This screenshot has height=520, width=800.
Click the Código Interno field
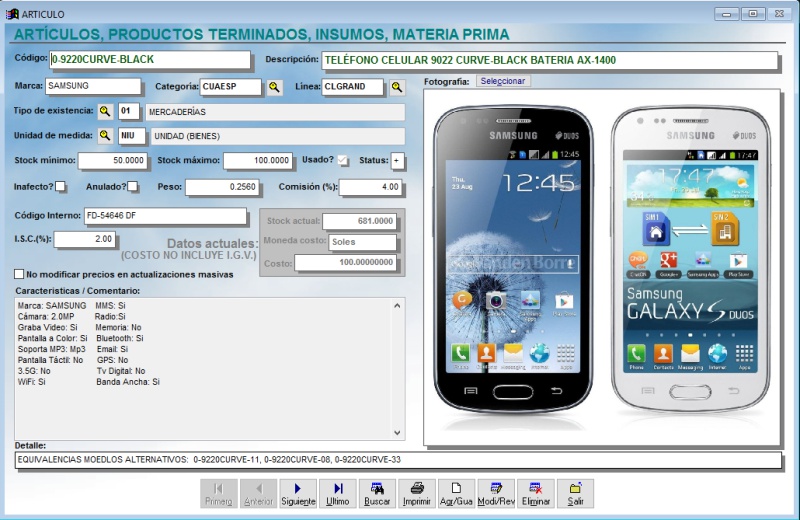165,216
